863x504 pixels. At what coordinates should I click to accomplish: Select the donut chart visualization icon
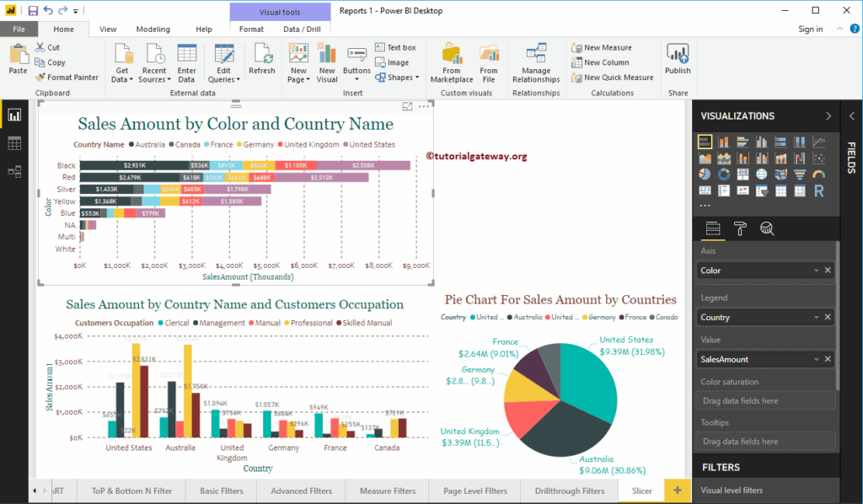[724, 174]
